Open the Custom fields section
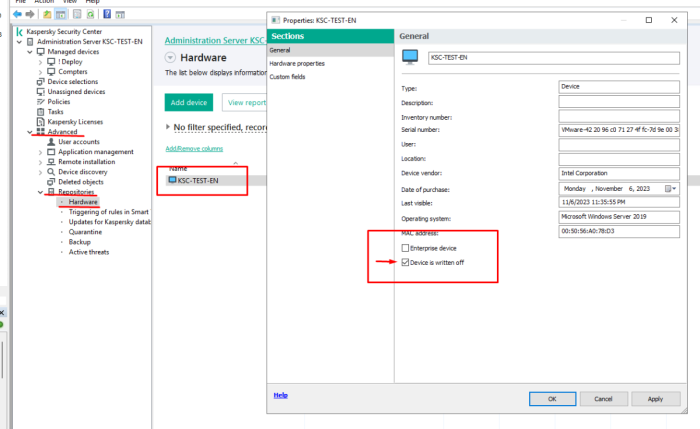 pyautogui.click(x=330, y=77)
